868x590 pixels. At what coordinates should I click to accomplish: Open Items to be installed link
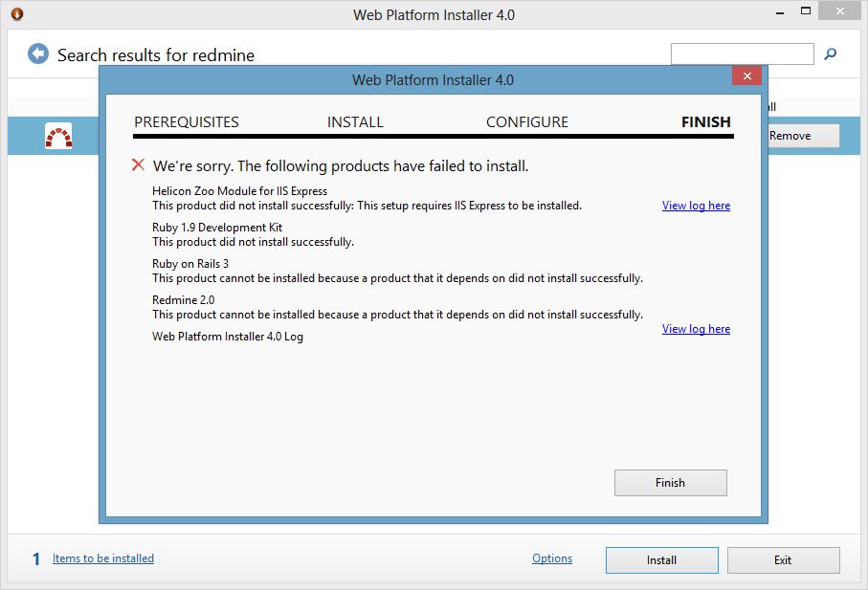click(x=103, y=558)
